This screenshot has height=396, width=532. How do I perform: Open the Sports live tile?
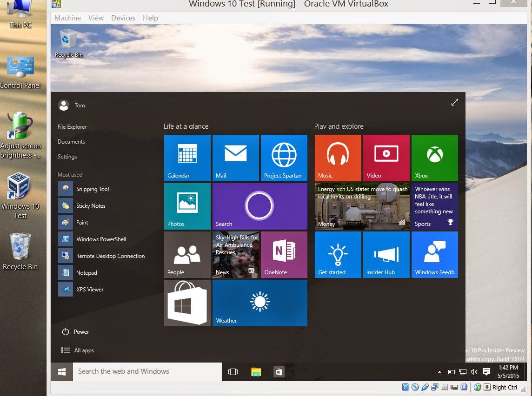click(x=435, y=206)
